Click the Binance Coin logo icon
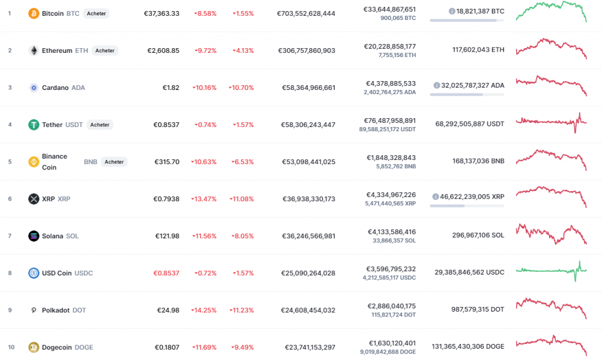The image size is (602, 364). pos(34,162)
